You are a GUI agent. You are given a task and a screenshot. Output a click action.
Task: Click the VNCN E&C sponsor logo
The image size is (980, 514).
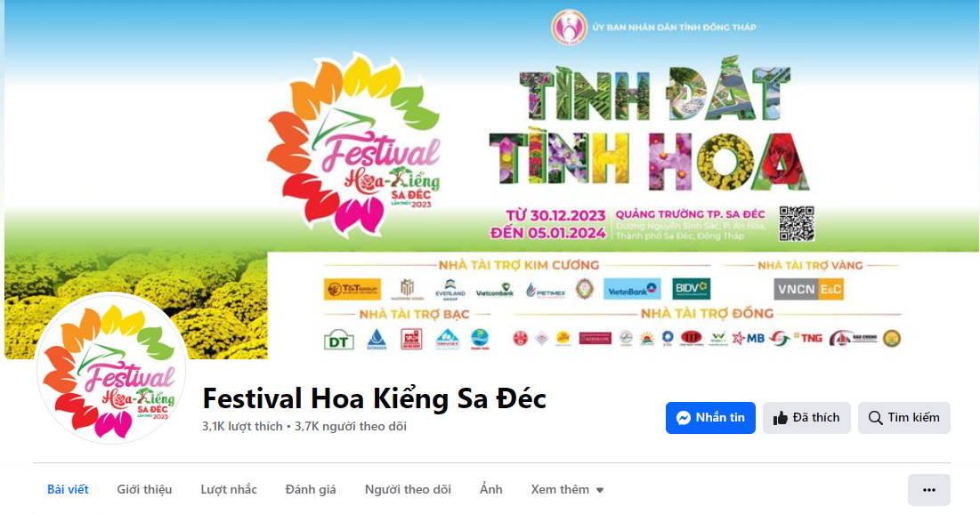tap(809, 289)
